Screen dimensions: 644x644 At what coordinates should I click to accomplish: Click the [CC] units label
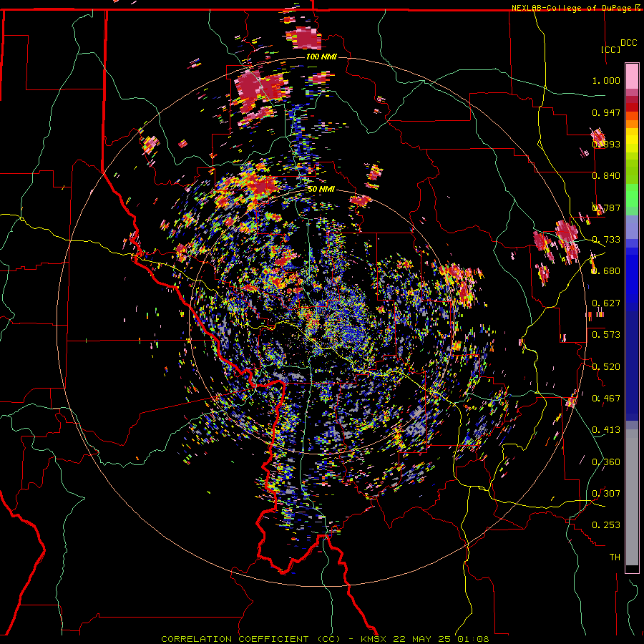(x=610, y=49)
